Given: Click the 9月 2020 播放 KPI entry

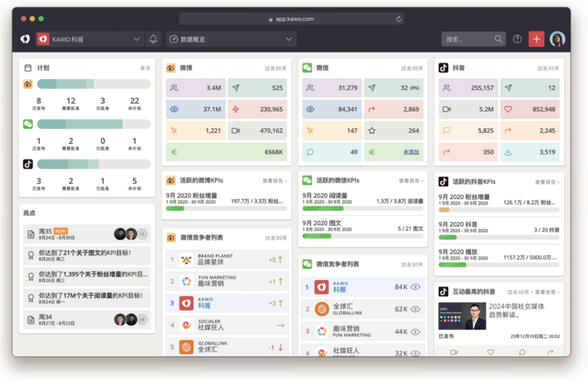Looking at the screenshot, I should [499, 258].
